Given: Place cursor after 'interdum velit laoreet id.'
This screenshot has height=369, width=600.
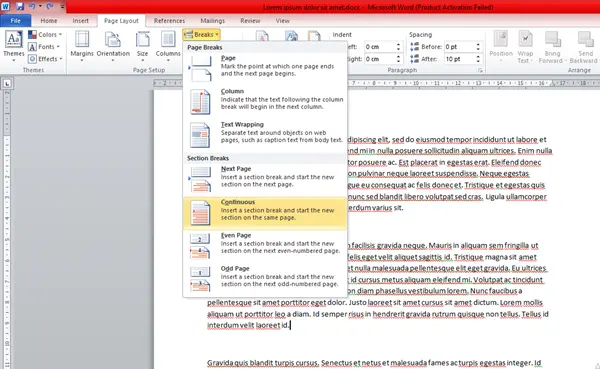Looking at the screenshot, I should click(x=290, y=325).
